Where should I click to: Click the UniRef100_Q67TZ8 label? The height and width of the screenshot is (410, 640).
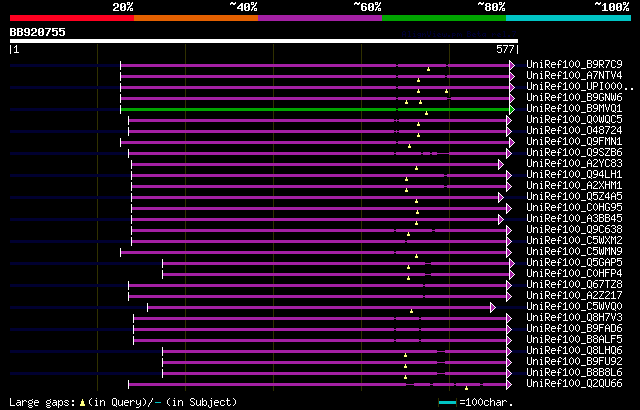click(574, 285)
